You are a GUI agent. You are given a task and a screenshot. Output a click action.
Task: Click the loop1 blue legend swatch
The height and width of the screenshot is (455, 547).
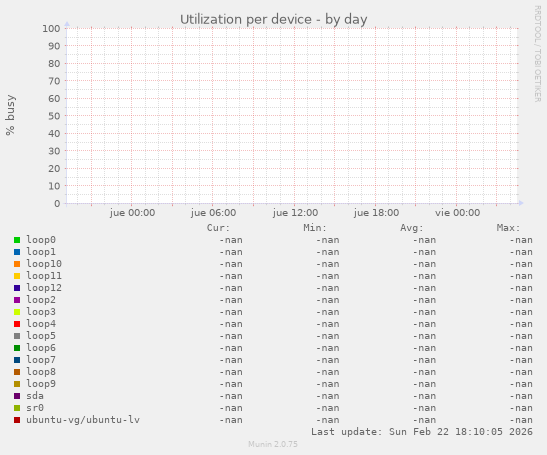[x=17, y=252]
